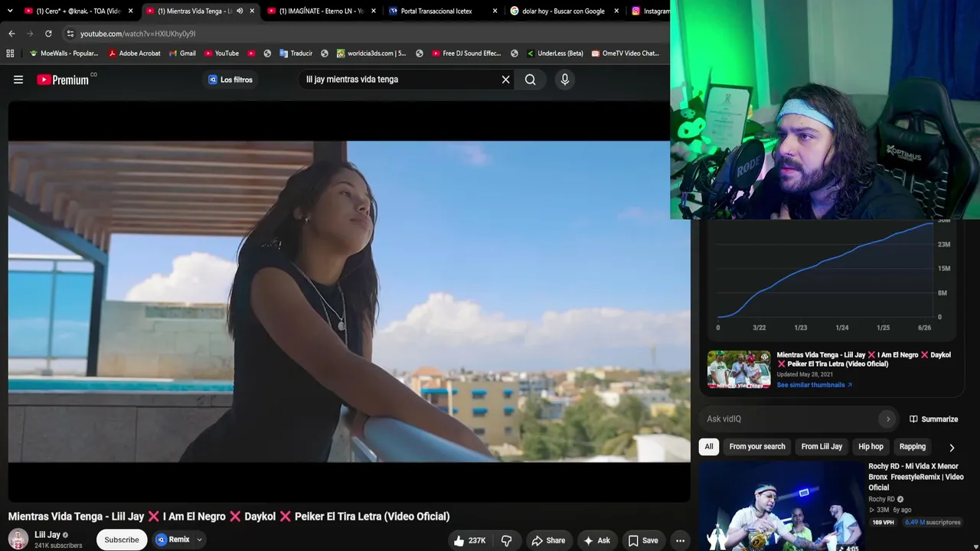Clear the search box with the X
The image size is (980, 551).
click(505, 80)
